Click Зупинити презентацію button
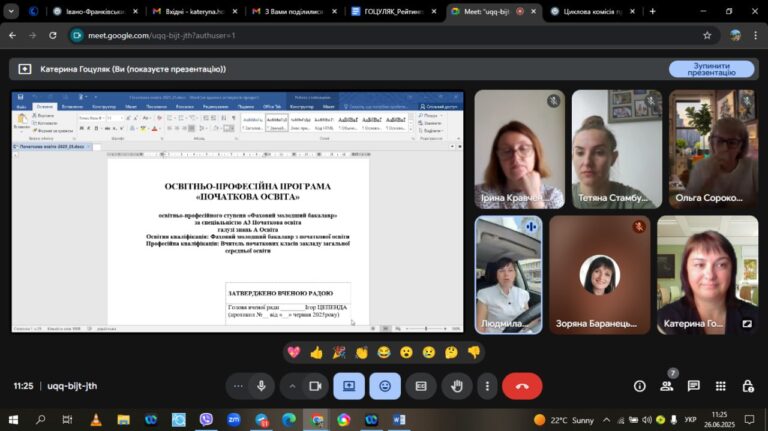Image resolution: width=768 pixels, height=431 pixels. pyautogui.click(x=711, y=69)
